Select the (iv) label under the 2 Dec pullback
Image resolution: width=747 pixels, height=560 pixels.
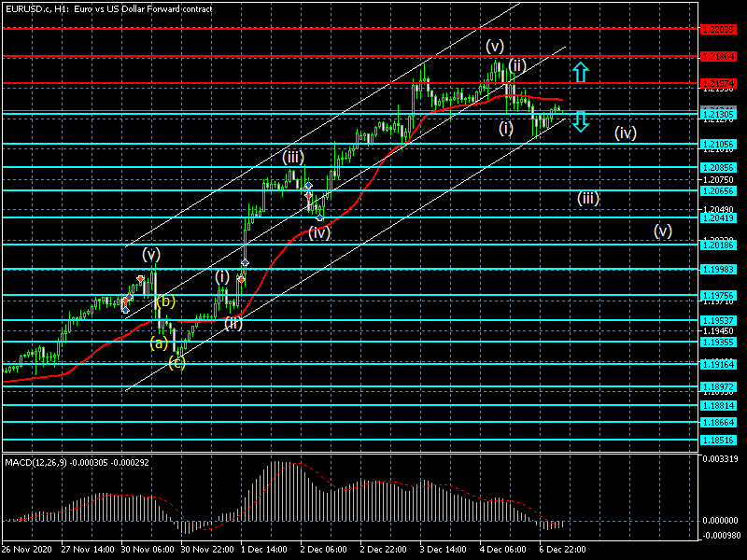[319, 232]
